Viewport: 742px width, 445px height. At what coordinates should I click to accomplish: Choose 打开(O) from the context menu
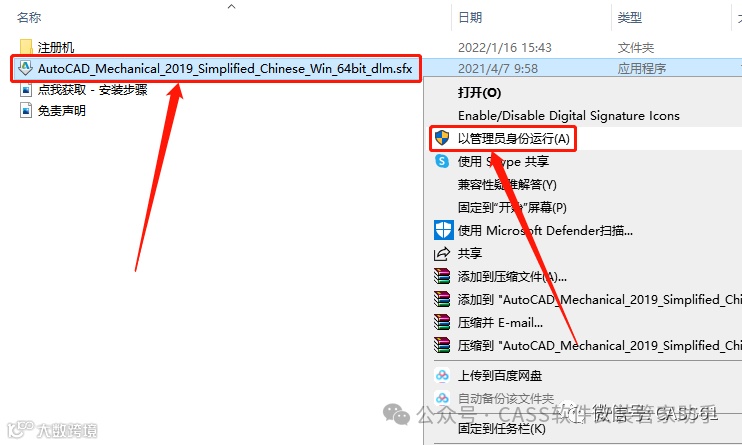tap(479, 93)
